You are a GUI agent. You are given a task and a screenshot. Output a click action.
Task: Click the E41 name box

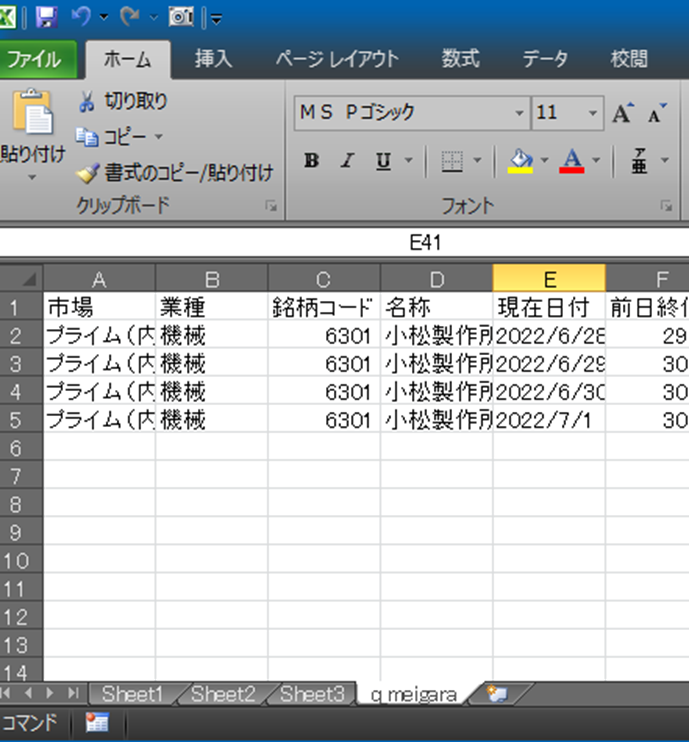[x=424, y=243]
